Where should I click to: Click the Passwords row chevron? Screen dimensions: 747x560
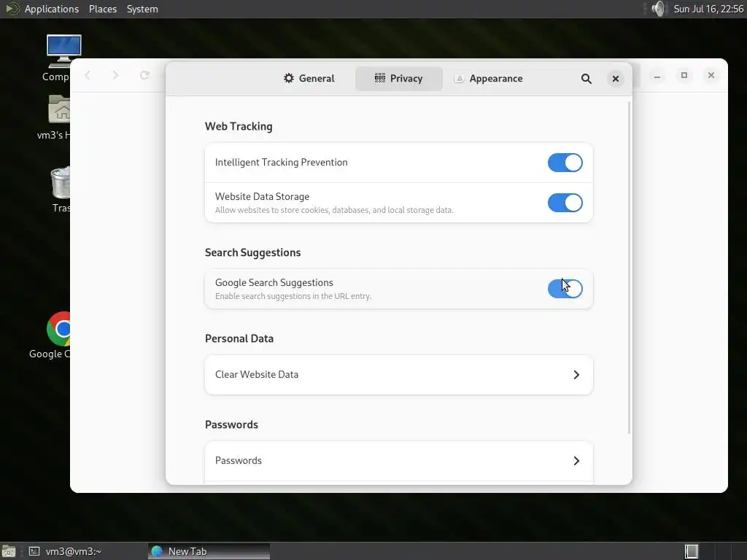click(x=576, y=461)
